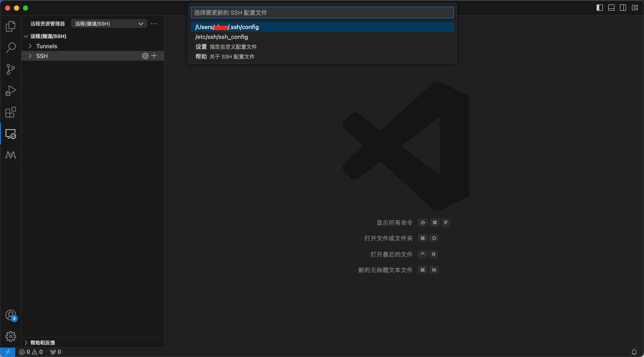This screenshot has width=644, height=357.
Task: Toggle the secondary sidebar visibility
Action: click(623, 8)
